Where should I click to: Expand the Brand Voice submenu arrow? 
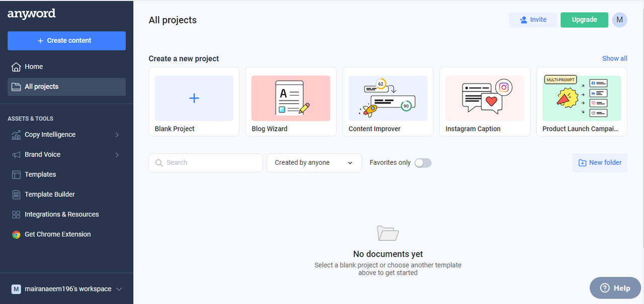click(117, 155)
